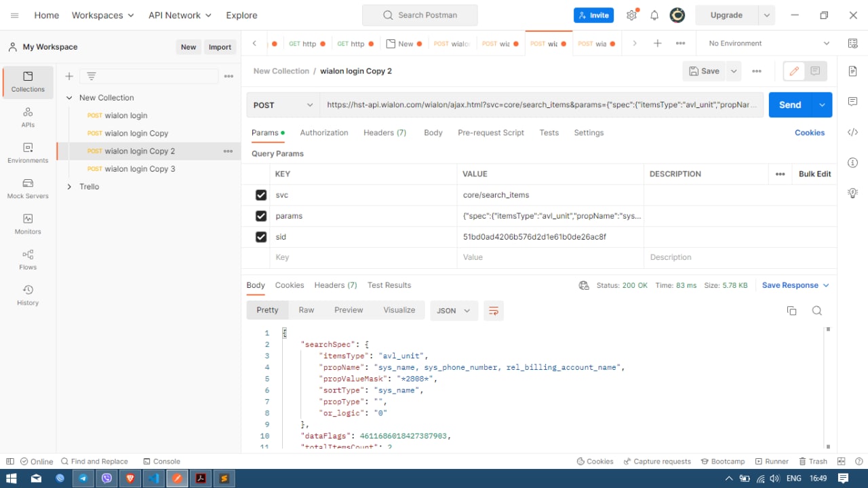Open the code snippet panel icon
The width and height of the screenshot is (868, 488).
point(852,132)
